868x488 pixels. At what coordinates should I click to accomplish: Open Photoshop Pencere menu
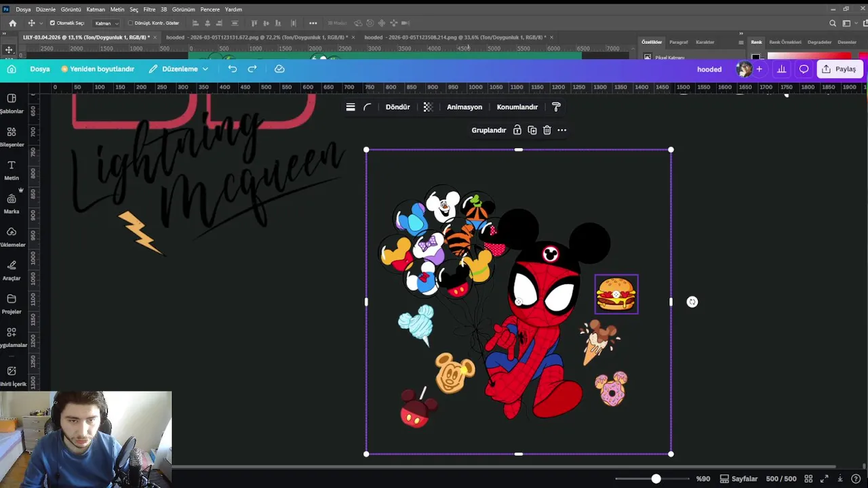click(x=210, y=9)
